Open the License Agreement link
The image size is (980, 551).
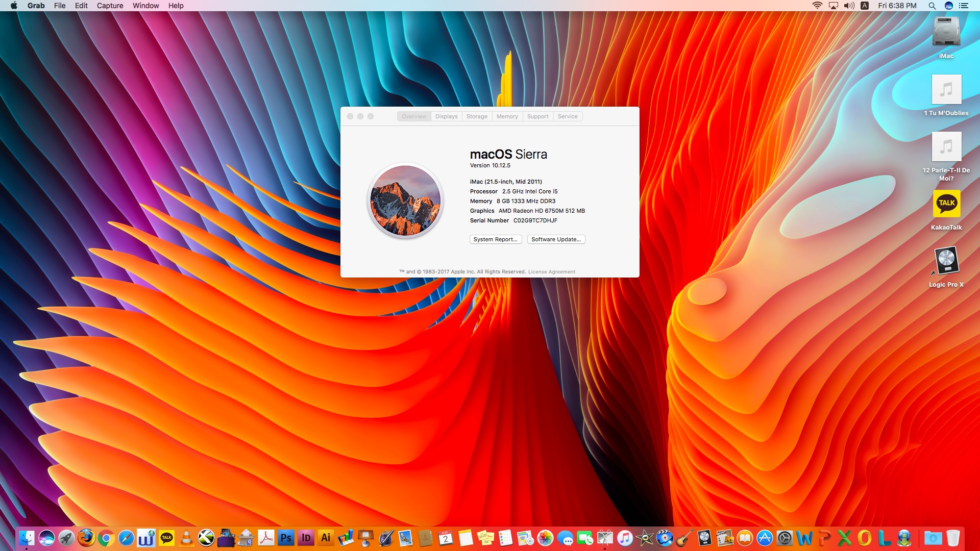click(551, 272)
